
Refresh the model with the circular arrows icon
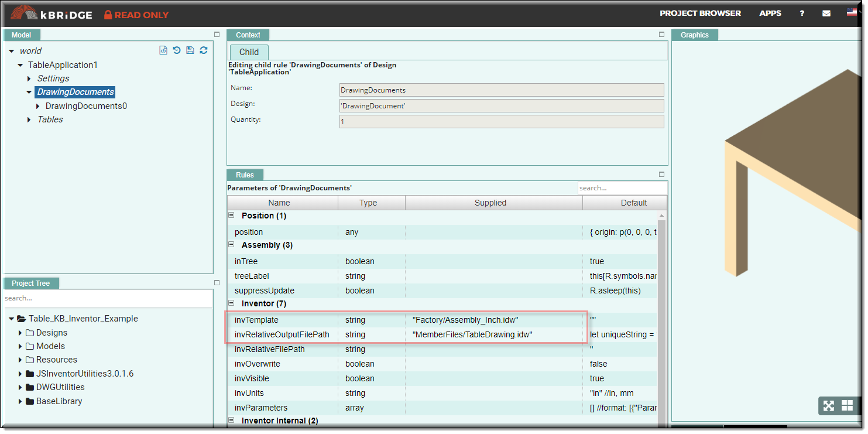click(x=204, y=50)
